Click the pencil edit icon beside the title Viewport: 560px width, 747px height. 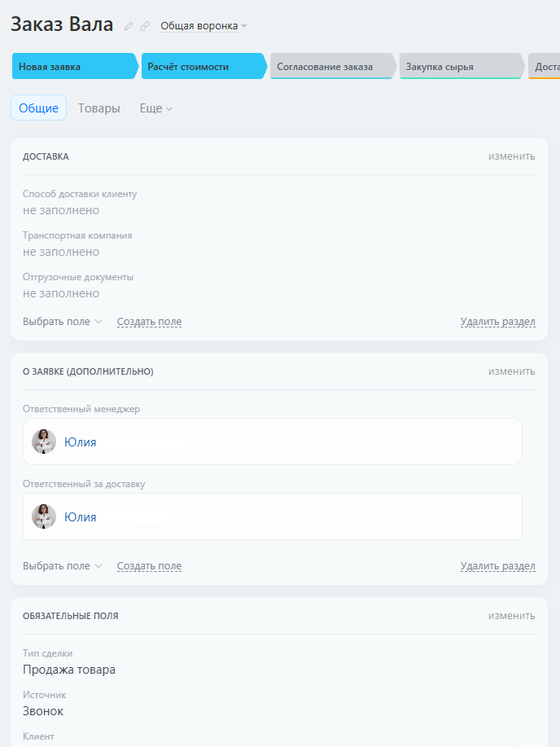click(129, 26)
